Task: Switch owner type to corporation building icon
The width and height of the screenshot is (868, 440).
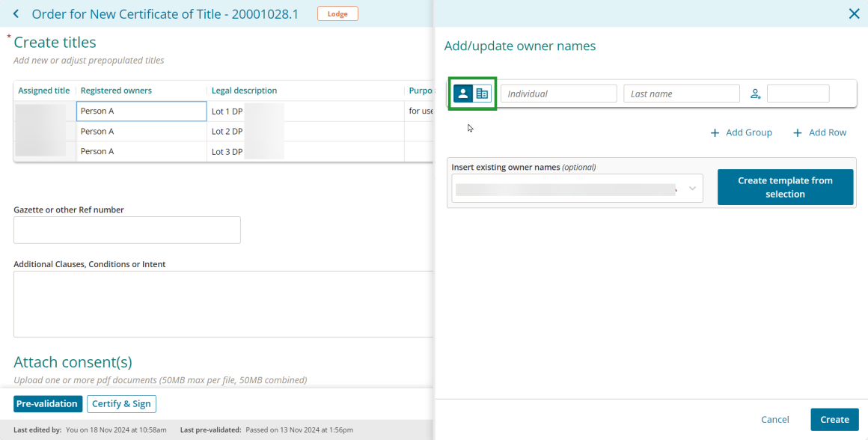Action: coord(482,94)
